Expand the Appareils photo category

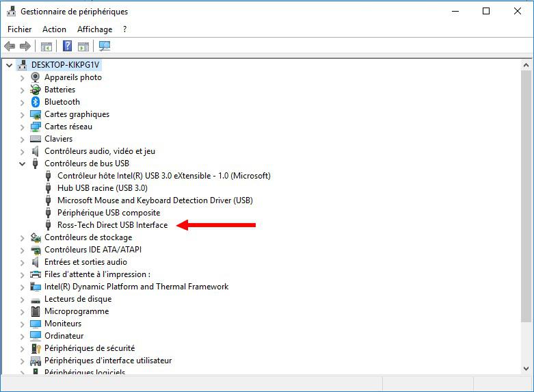tap(22, 78)
